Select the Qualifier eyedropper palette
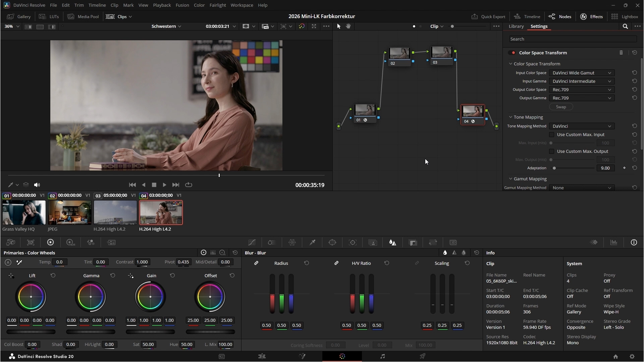The width and height of the screenshot is (644, 362). (312, 242)
